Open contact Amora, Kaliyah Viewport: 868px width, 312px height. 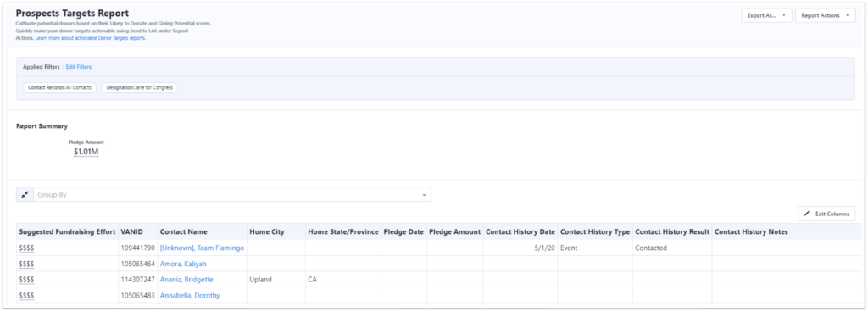click(183, 264)
